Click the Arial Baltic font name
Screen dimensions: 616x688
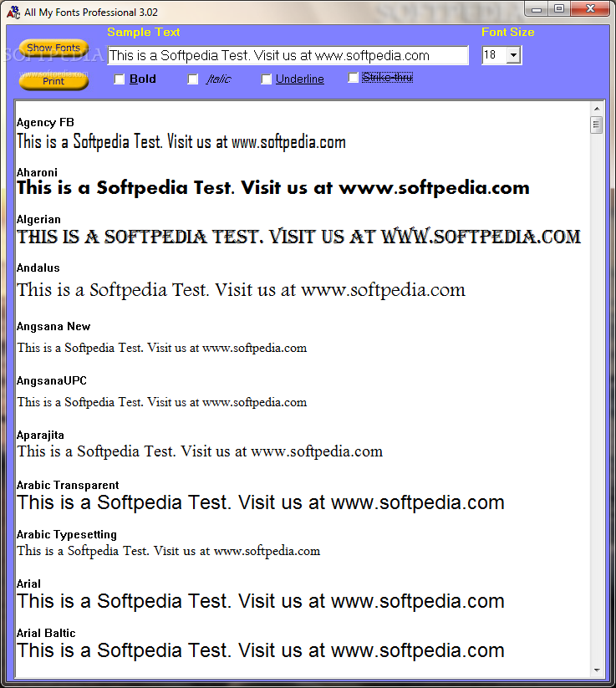point(46,633)
